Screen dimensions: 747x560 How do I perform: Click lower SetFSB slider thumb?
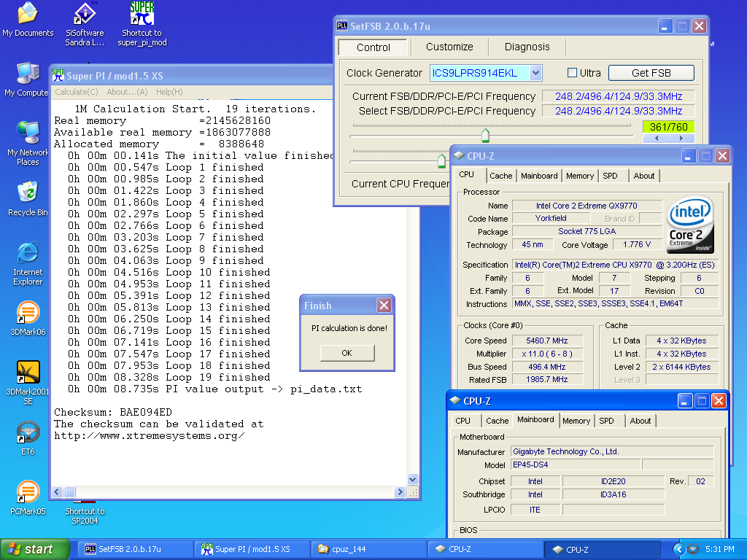(x=441, y=161)
